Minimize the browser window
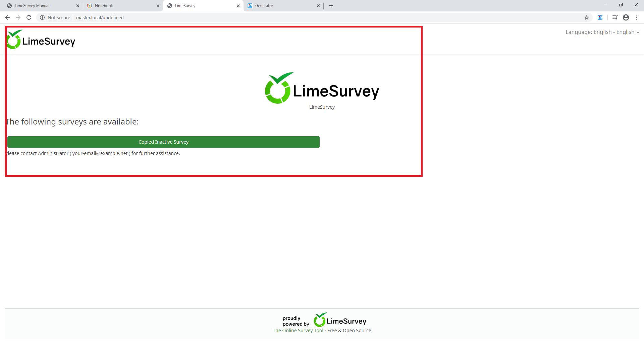Screen dimensions: 644x349 pos(605,5)
